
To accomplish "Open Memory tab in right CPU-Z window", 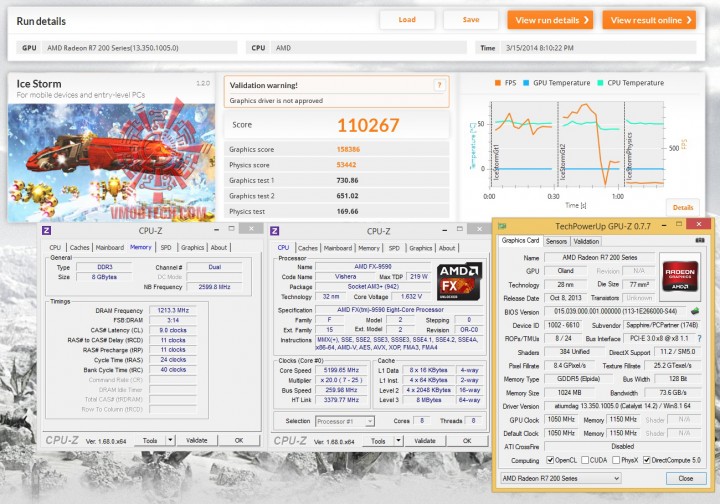I will tap(369, 248).
